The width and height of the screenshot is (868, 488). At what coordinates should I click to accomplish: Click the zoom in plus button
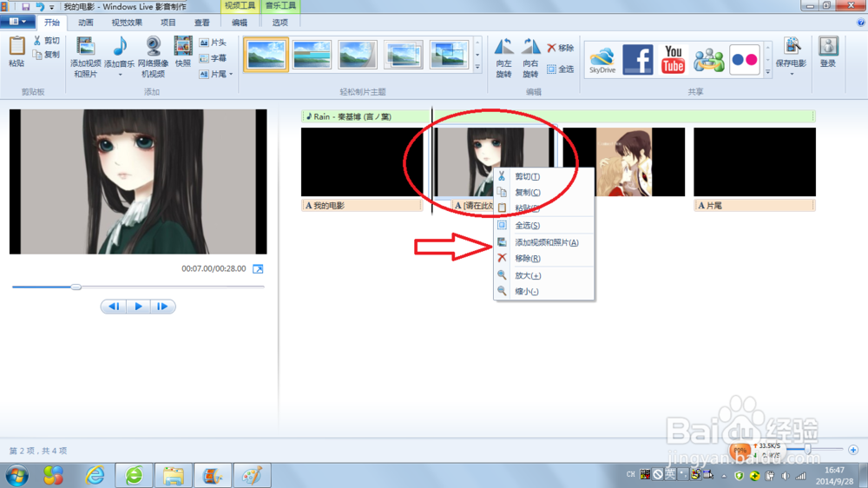853,450
